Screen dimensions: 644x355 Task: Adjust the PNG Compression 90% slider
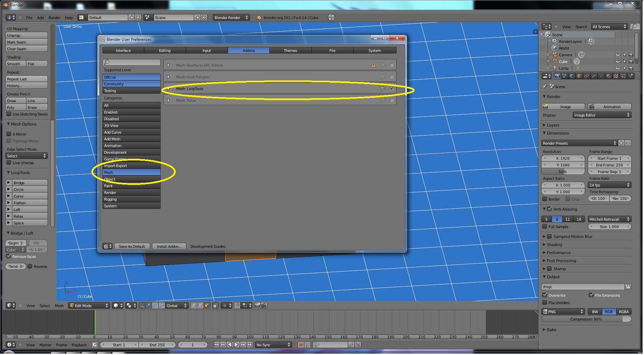586,319
